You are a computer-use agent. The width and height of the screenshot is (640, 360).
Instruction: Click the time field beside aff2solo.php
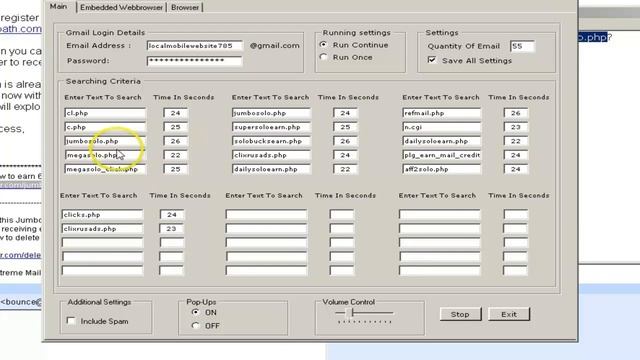tap(516, 169)
